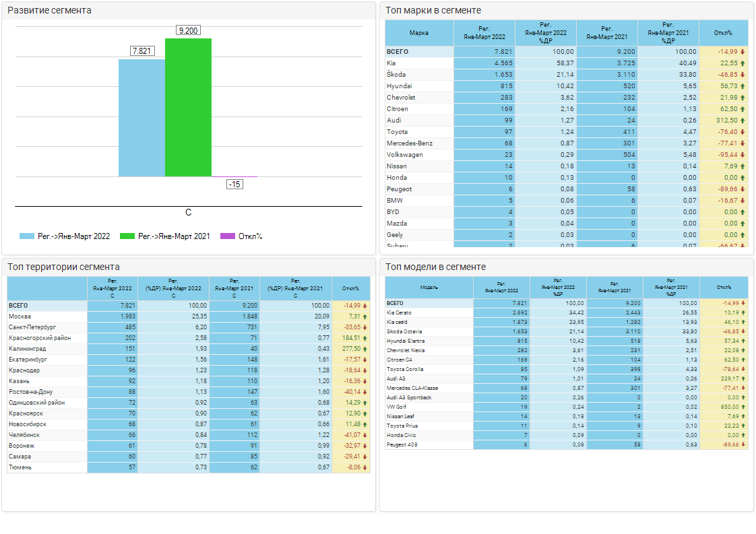
Task: Click the green legend swatch for Янв-Март 2021
Action: click(x=127, y=236)
